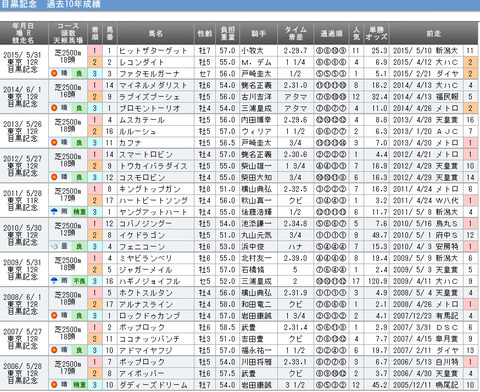Viewport: 480px width, 392px height.
Task: Select horse name ムスカテール
Action: pos(142,120)
